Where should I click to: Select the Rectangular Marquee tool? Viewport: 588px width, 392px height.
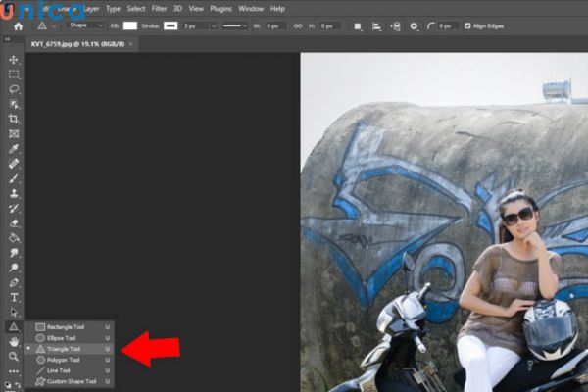coord(14,74)
